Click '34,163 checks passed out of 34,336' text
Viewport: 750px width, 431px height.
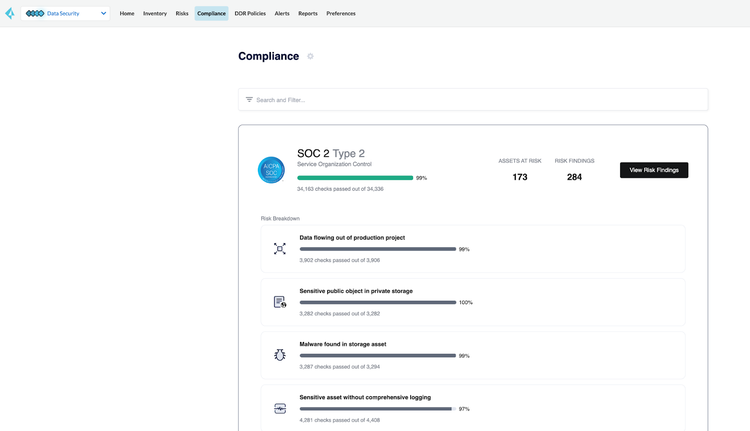click(x=340, y=189)
